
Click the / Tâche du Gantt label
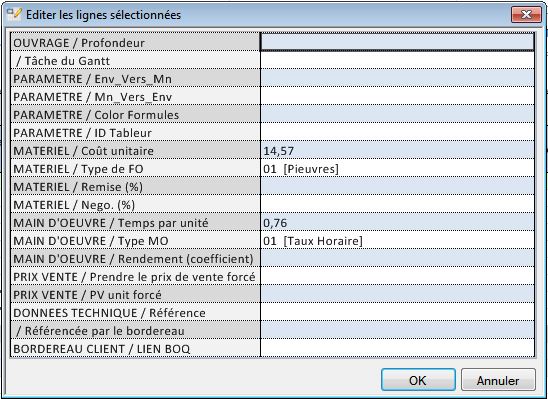63,61
